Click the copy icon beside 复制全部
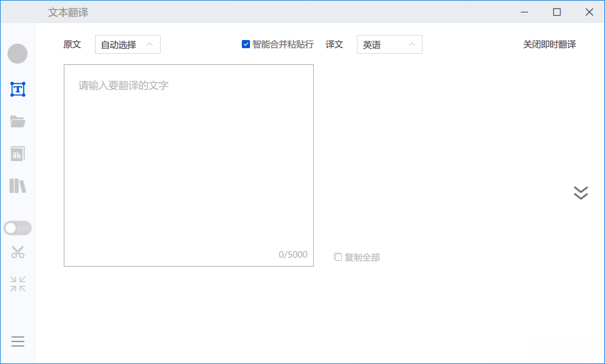 pos(337,256)
